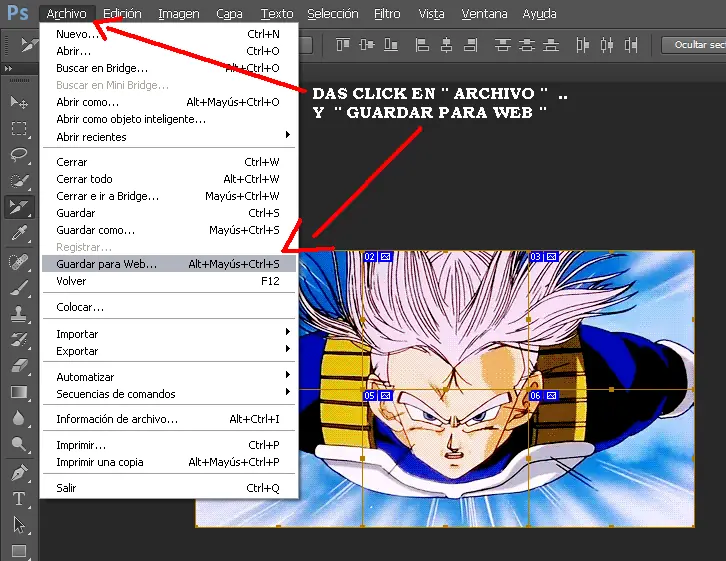Choose Nuevo from Archivo menu
This screenshot has height=561, width=726.
[x=169, y=34]
